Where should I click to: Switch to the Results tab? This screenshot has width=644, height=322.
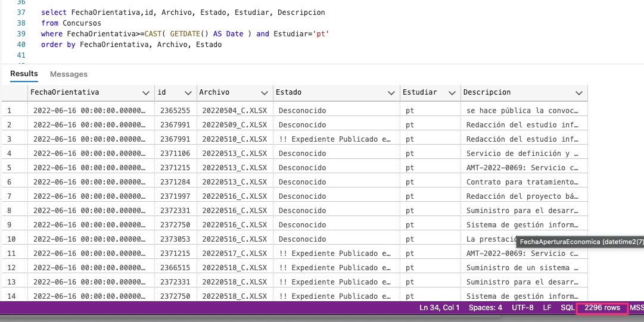pos(24,74)
